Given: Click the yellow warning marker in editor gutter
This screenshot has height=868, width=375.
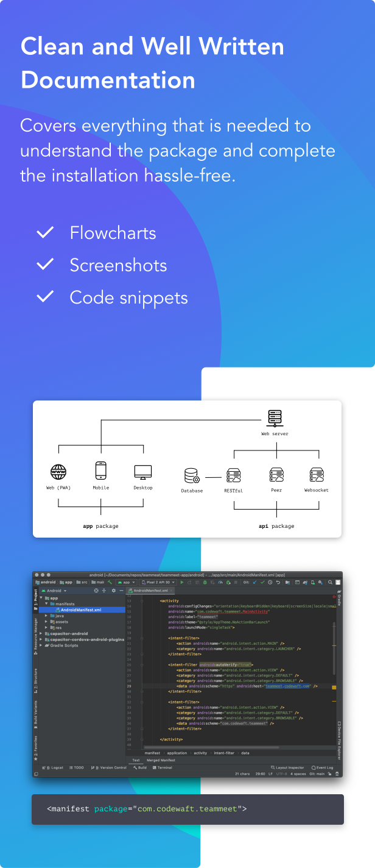Looking at the screenshot, I should tap(334, 686).
